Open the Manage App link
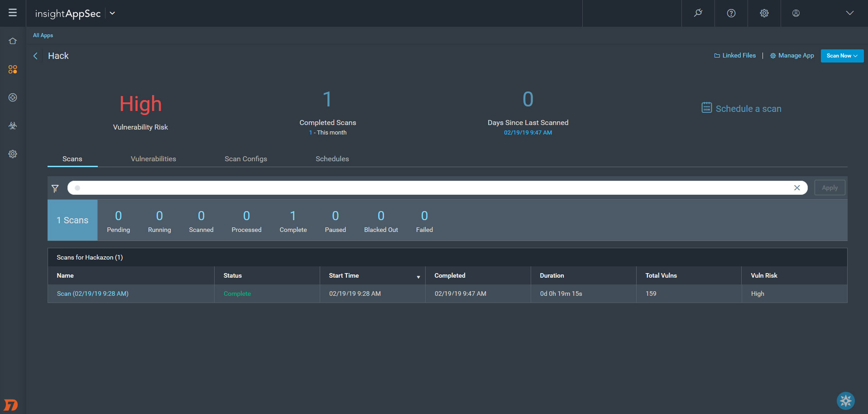Image resolution: width=868 pixels, height=414 pixels. coord(792,55)
